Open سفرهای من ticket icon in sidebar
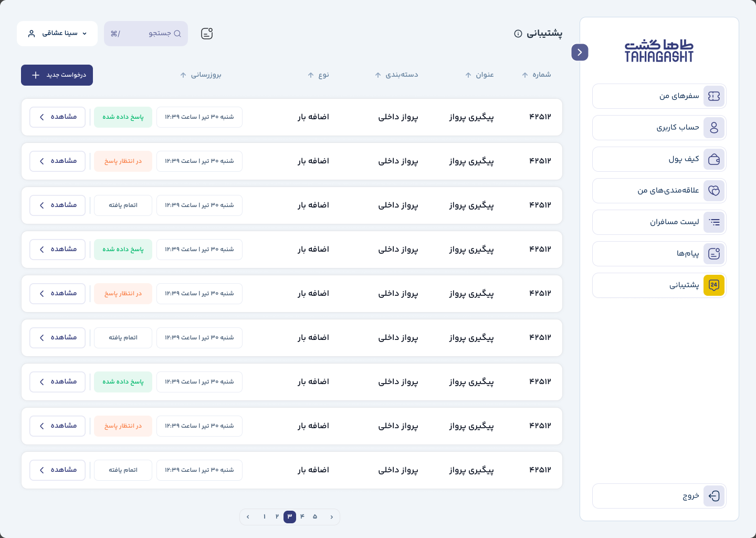Image resolution: width=756 pixels, height=538 pixels. click(x=714, y=96)
